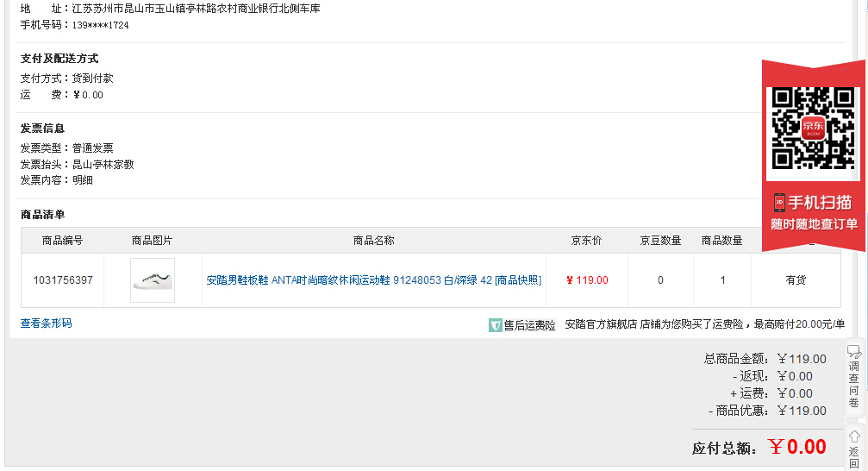This screenshot has width=868, height=471.
Task: Click the 商品名称 column header
Action: (373, 241)
